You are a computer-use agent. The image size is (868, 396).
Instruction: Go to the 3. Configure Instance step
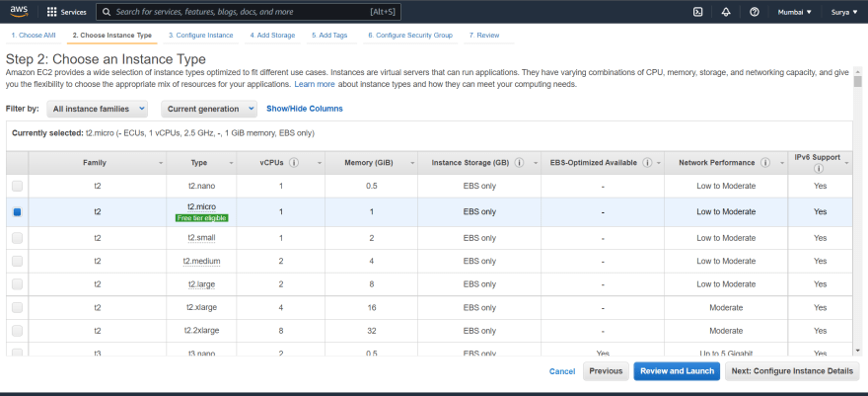coord(201,35)
